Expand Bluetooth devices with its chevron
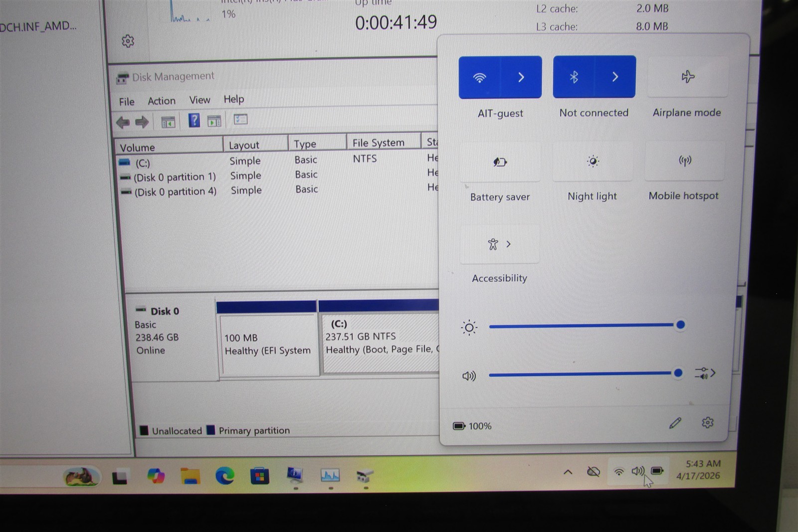The width and height of the screenshot is (798, 532). click(615, 77)
